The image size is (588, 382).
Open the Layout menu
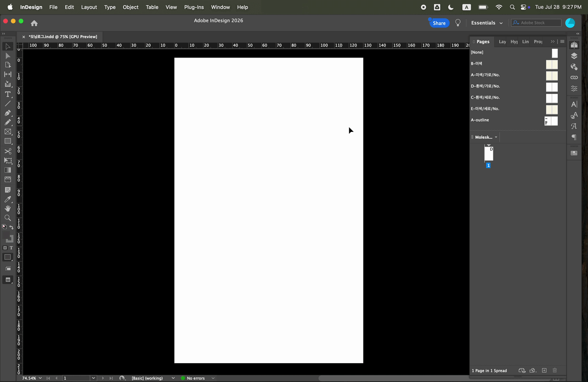89,7
